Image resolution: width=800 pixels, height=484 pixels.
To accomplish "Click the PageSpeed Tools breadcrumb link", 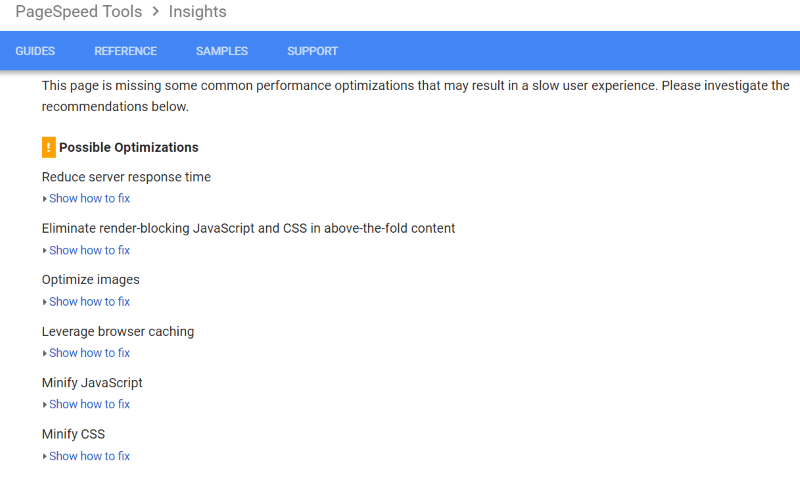I will (79, 11).
